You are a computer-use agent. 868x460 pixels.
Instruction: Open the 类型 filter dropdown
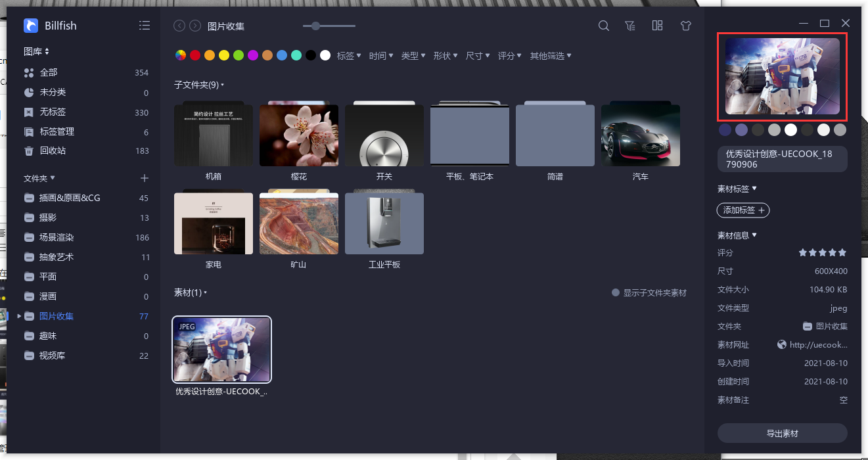tap(413, 56)
